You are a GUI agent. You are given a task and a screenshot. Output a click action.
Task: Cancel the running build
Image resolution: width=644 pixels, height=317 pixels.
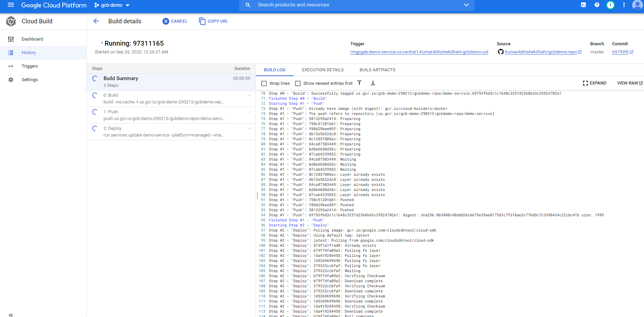(x=175, y=21)
